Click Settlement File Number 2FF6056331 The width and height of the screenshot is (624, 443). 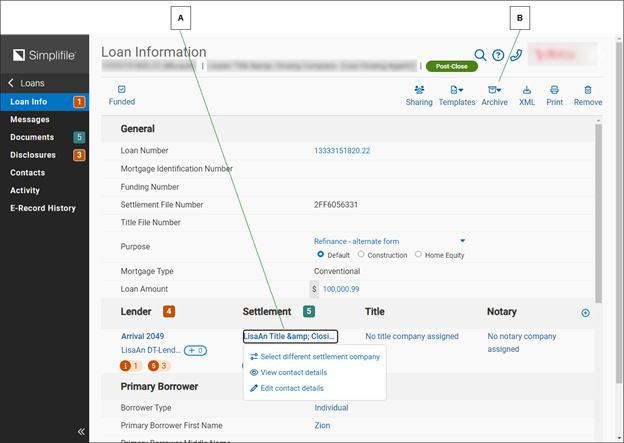(336, 205)
